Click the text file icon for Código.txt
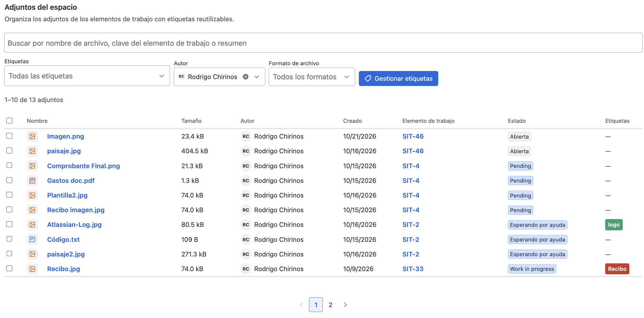Image resolution: width=644 pixels, height=318 pixels. pyautogui.click(x=32, y=239)
